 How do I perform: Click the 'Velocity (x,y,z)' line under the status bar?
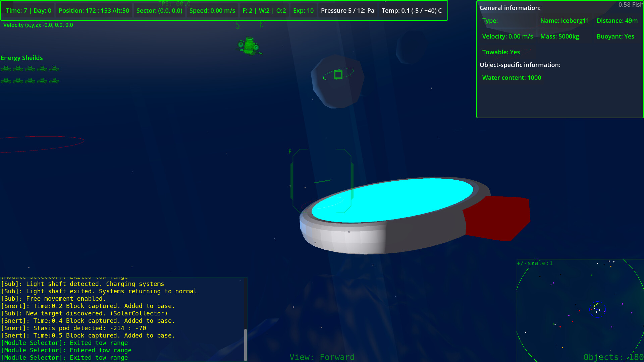click(38, 25)
